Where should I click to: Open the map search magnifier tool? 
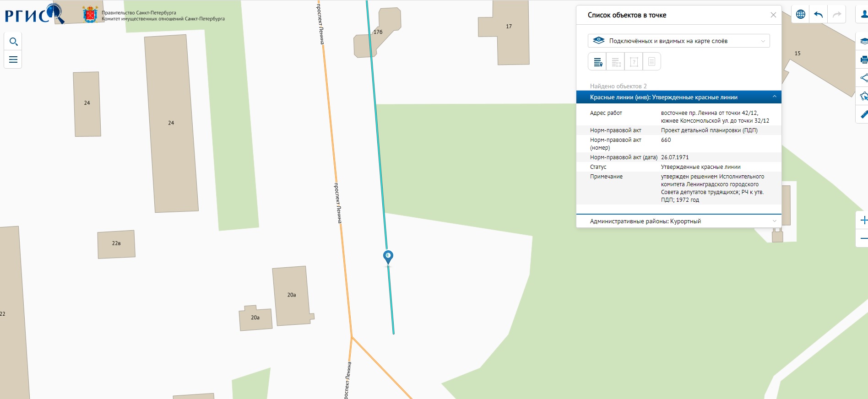coord(13,42)
